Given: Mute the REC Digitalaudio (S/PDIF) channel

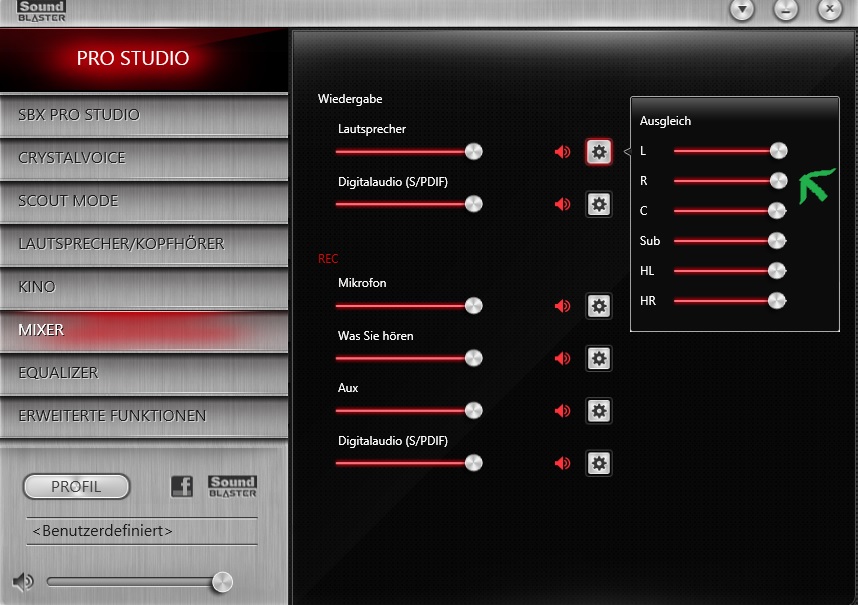Looking at the screenshot, I should [x=563, y=463].
